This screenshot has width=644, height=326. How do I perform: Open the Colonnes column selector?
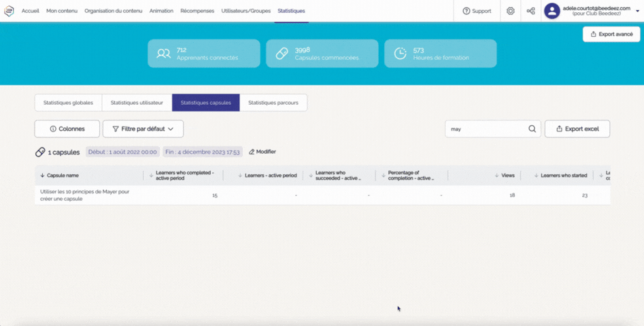click(67, 129)
